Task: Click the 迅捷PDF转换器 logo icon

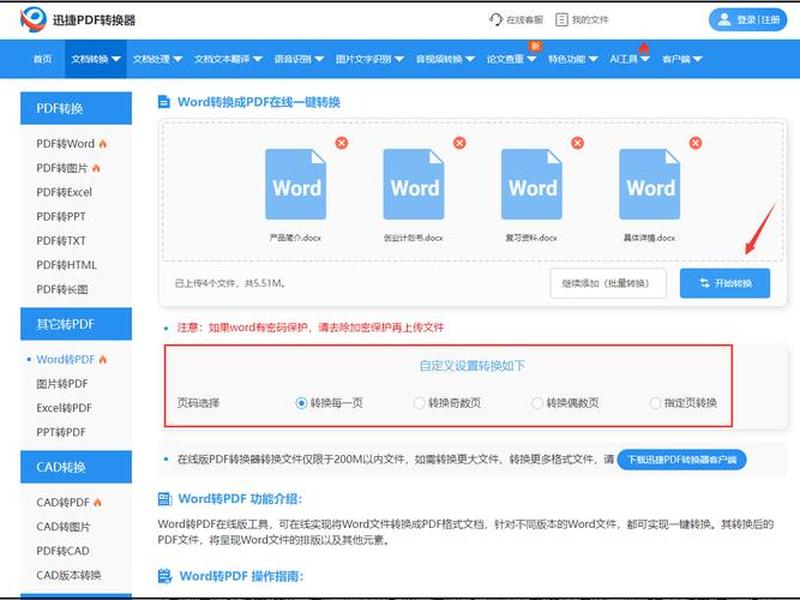Action: (x=33, y=19)
